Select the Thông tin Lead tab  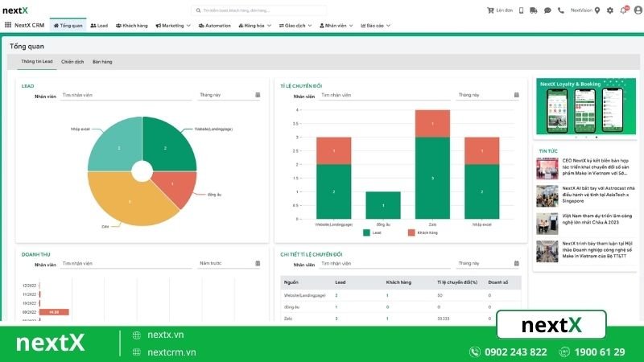[x=37, y=62]
